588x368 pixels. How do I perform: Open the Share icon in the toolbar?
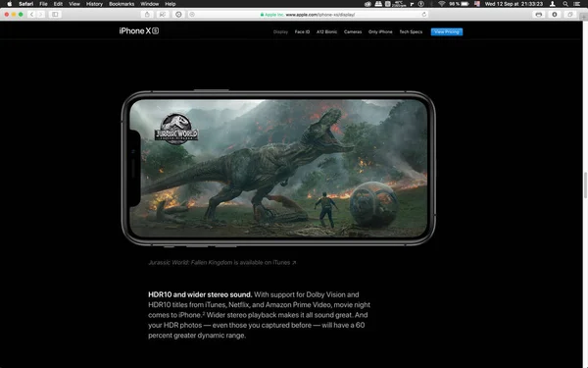147,15
